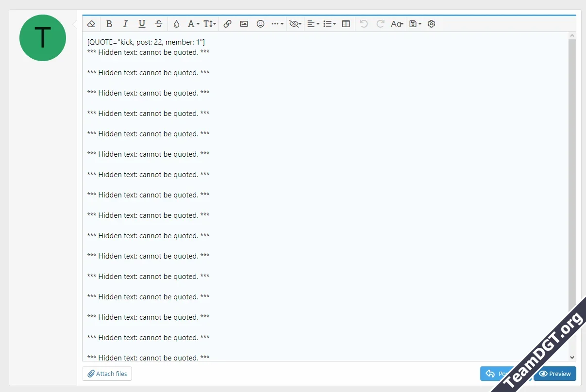Image resolution: width=586 pixels, height=392 pixels.
Task: Insert a table
Action: pos(346,23)
